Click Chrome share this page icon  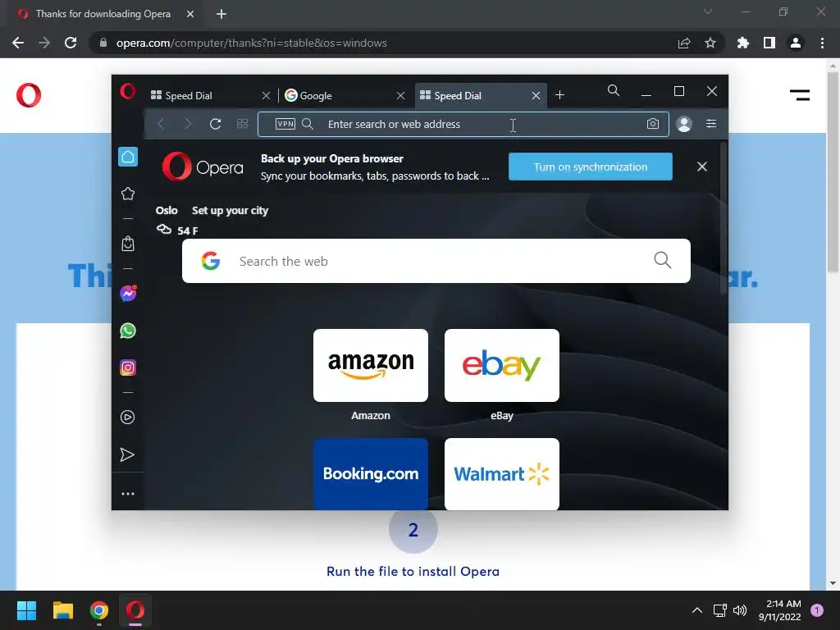pos(683,43)
